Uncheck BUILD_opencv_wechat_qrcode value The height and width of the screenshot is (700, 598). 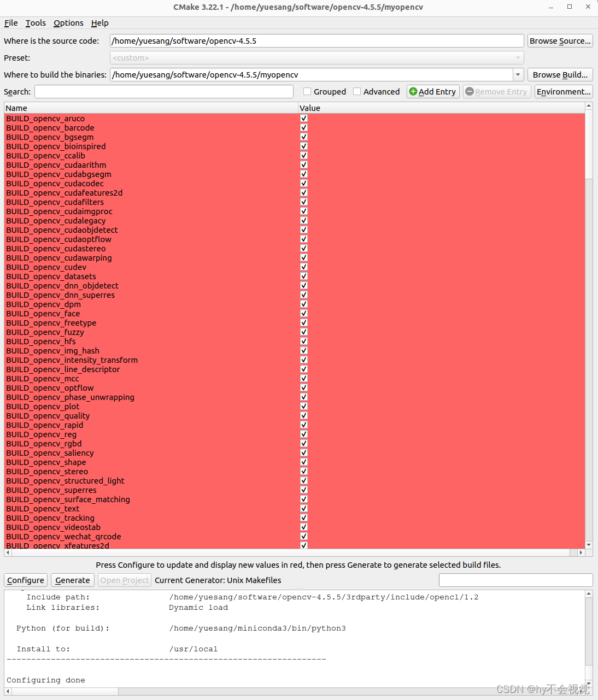[x=303, y=536]
